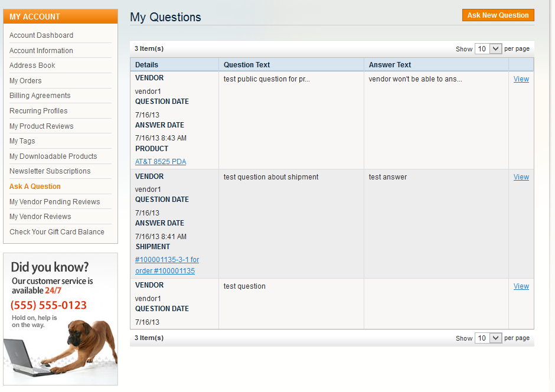Screen dimensions: 555x392
Task: Go to Address Book
Action: pyautogui.click(x=32, y=66)
